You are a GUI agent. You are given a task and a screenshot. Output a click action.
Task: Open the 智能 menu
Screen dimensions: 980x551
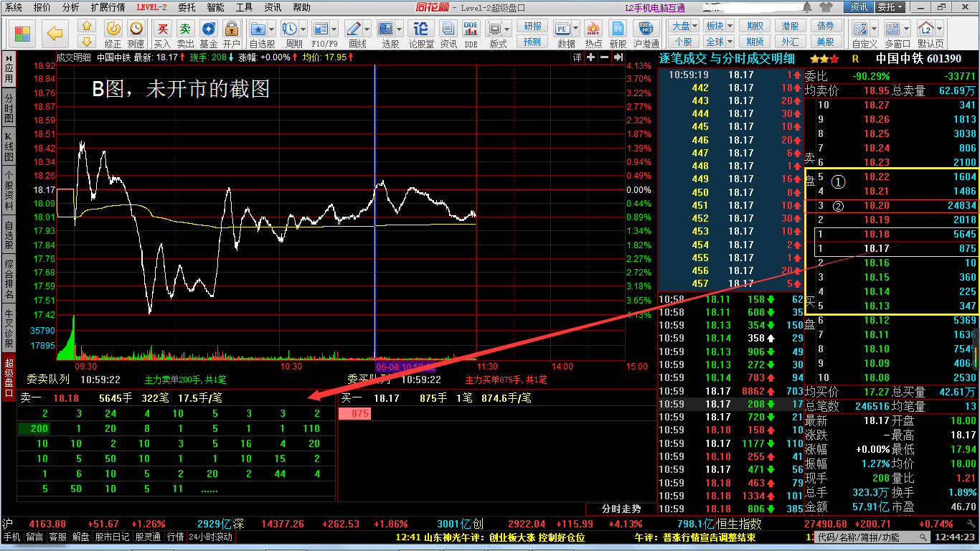tap(215, 7)
